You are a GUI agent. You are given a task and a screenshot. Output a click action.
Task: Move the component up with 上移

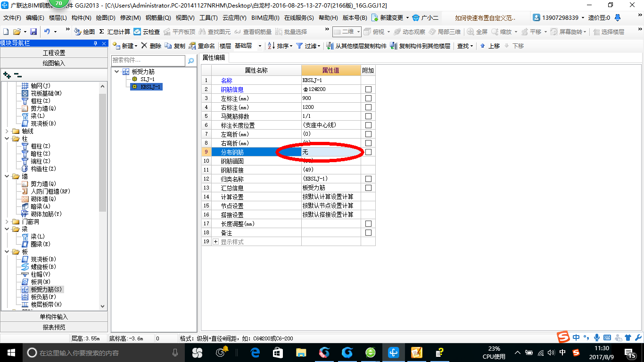pos(490,46)
